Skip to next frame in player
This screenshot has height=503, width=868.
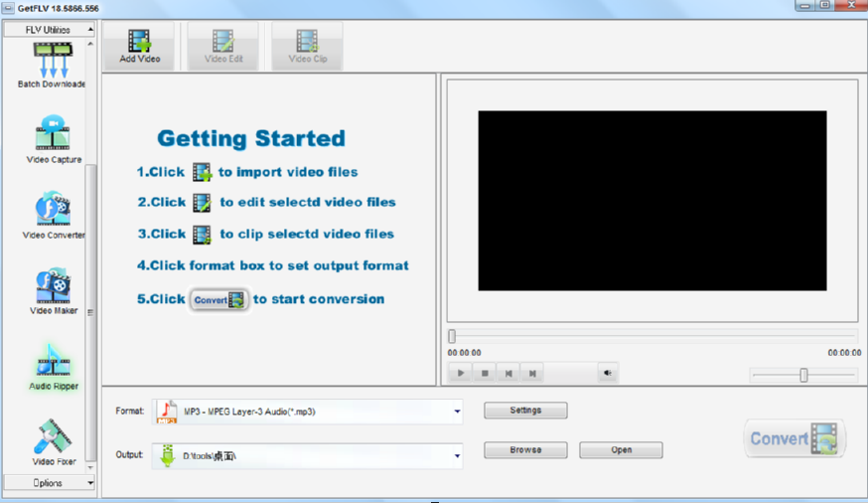pyautogui.click(x=532, y=374)
